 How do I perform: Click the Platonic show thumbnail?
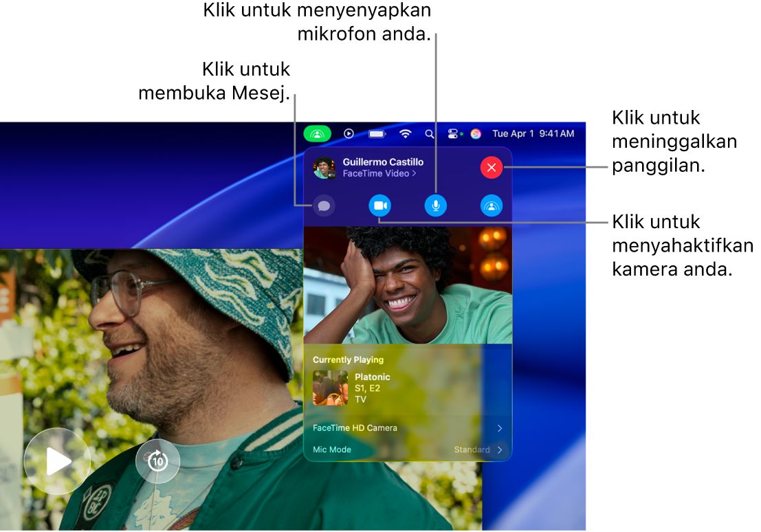(x=330, y=388)
